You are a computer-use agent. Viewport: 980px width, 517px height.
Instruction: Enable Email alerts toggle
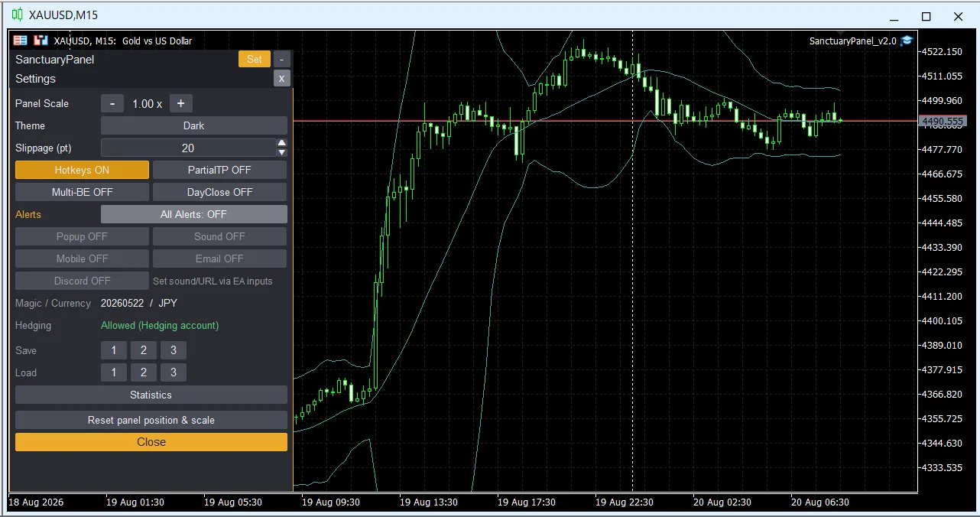219,258
